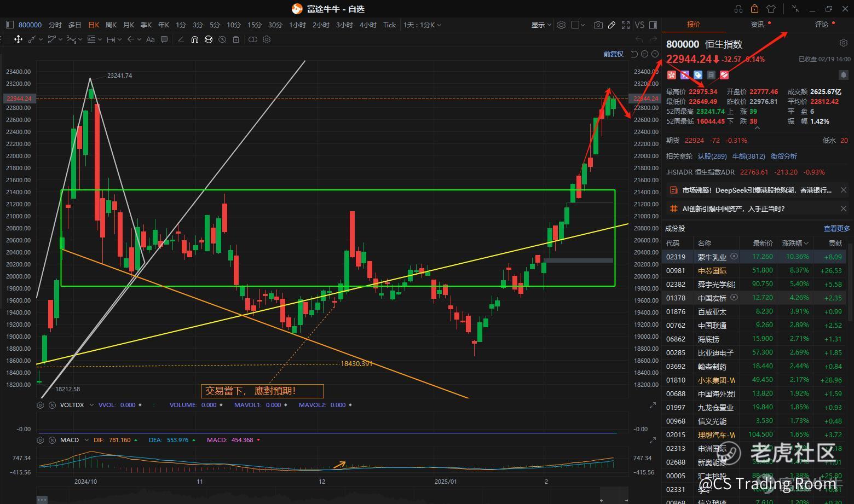854x504 pixels.
Task: Open quote panel settings gear
Action: coord(843,43)
